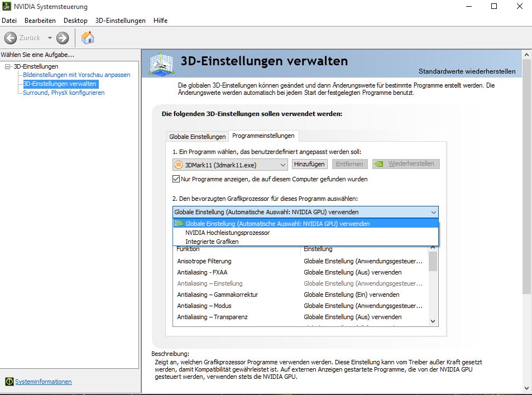Choose Globale Einstellung (Automatische Auswahl) option
The width and height of the screenshot is (532, 395).
tap(305, 224)
